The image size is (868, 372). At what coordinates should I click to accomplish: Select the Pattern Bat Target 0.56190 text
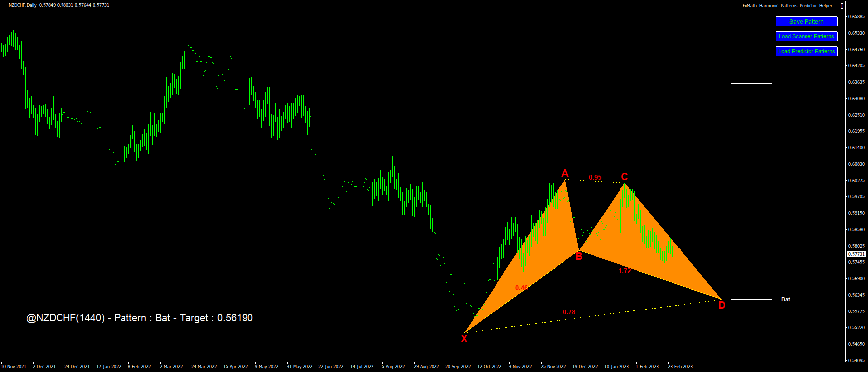point(139,318)
